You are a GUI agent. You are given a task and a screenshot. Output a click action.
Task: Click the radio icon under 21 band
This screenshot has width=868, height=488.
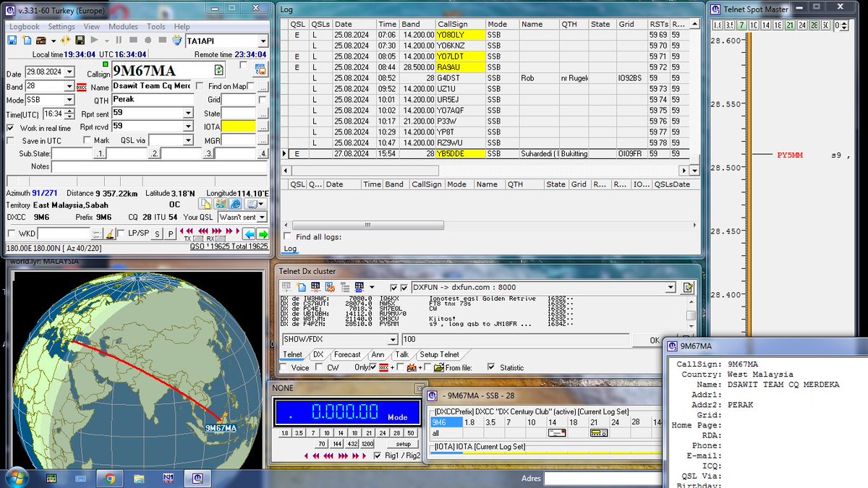click(x=598, y=433)
